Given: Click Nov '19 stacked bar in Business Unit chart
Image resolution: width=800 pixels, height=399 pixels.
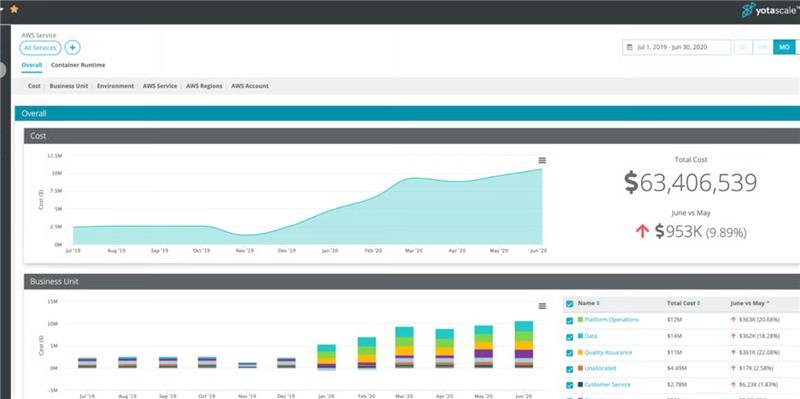Looking at the screenshot, I should click(247, 365).
